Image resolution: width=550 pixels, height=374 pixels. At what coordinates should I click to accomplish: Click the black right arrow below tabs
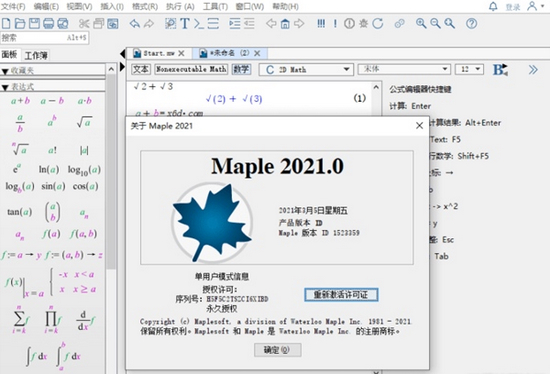click(x=122, y=66)
